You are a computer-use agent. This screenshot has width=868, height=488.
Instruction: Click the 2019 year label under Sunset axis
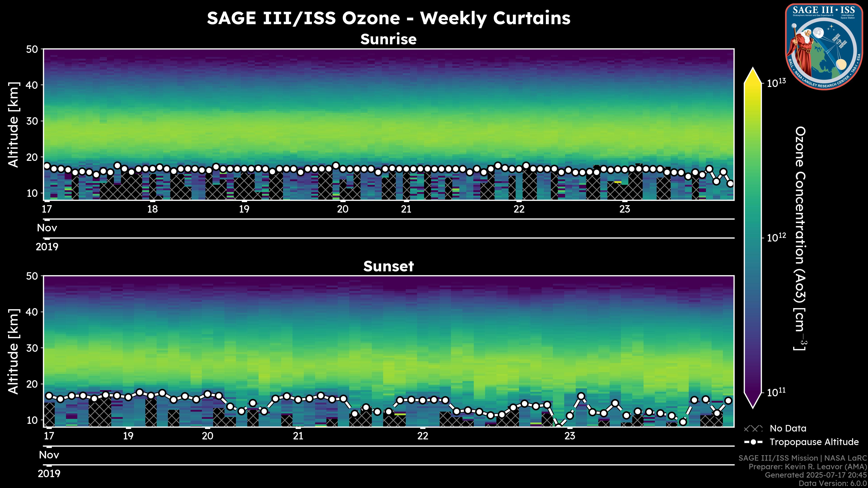point(49,474)
